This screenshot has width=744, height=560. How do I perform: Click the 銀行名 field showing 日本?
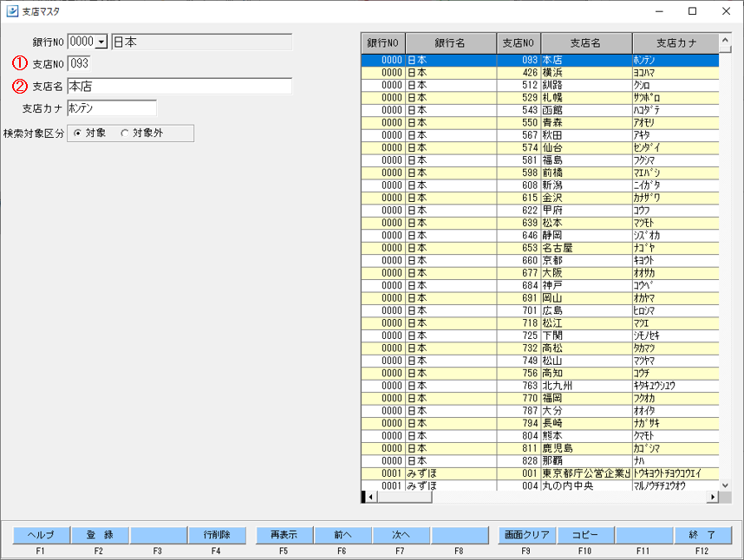pyautogui.click(x=202, y=42)
